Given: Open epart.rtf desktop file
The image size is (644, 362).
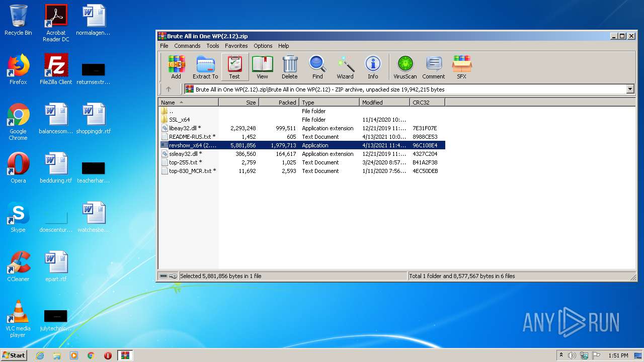Looking at the screenshot, I should click(x=56, y=266).
